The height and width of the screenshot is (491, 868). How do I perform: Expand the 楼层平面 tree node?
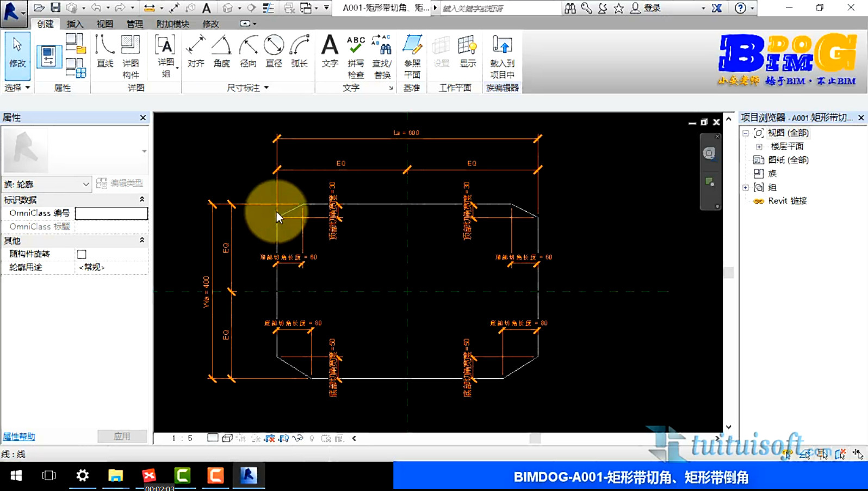point(759,146)
